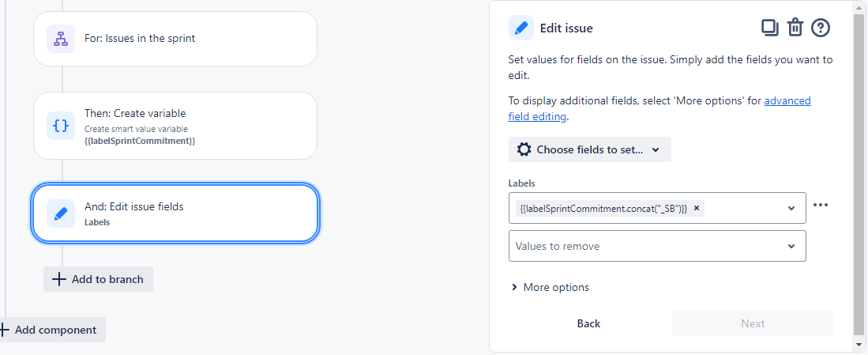Open the three-dots menu next to Labels
Image resolution: width=868 pixels, height=355 pixels.
coord(821,205)
